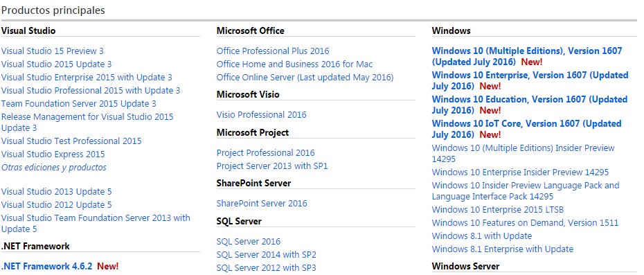Select SQL Server 2014 with SP2
This screenshot has width=644, height=275.
pyautogui.click(x=266, y=255)
